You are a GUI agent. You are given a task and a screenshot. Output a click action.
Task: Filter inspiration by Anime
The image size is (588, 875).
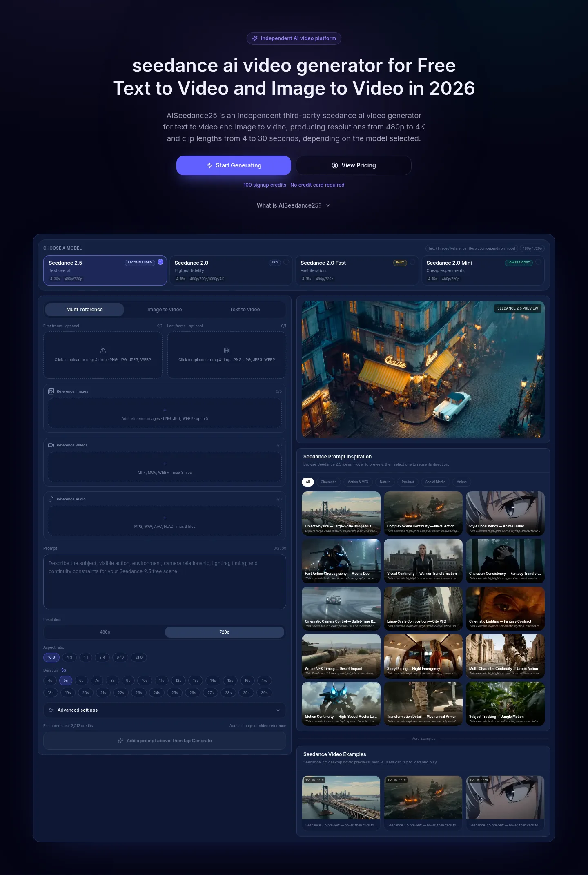[x=462, y=482]
